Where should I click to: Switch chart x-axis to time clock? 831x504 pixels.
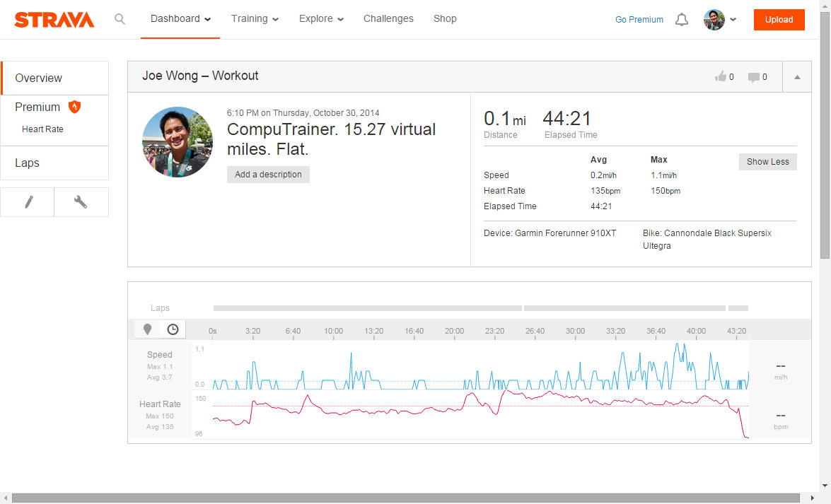pos(173,329)
